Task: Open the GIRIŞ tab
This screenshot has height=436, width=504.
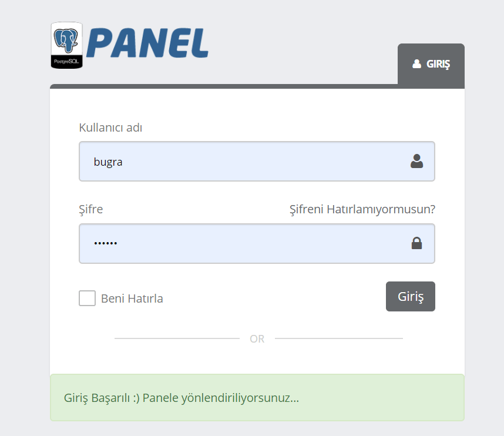Action: click(431, 64)
